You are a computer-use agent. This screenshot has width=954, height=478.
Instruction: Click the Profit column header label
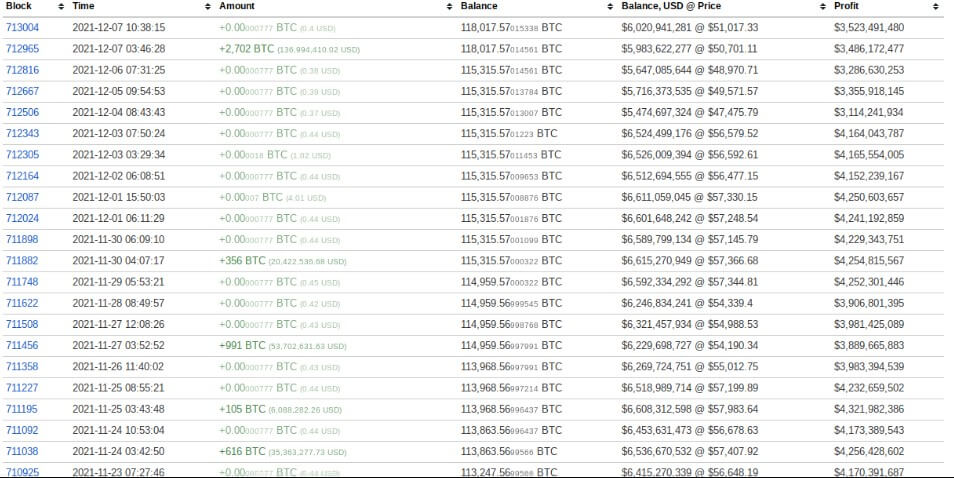tap(846, 6)
